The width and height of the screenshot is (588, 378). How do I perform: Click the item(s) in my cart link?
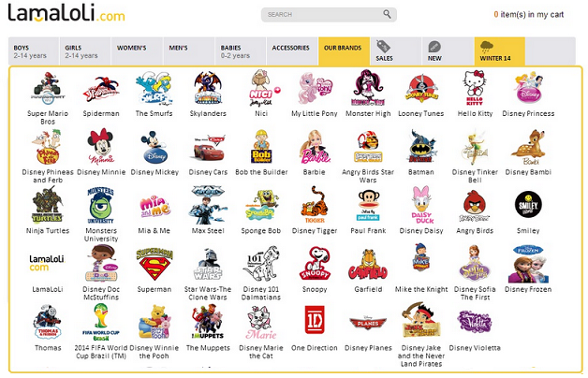pos(528,14)
